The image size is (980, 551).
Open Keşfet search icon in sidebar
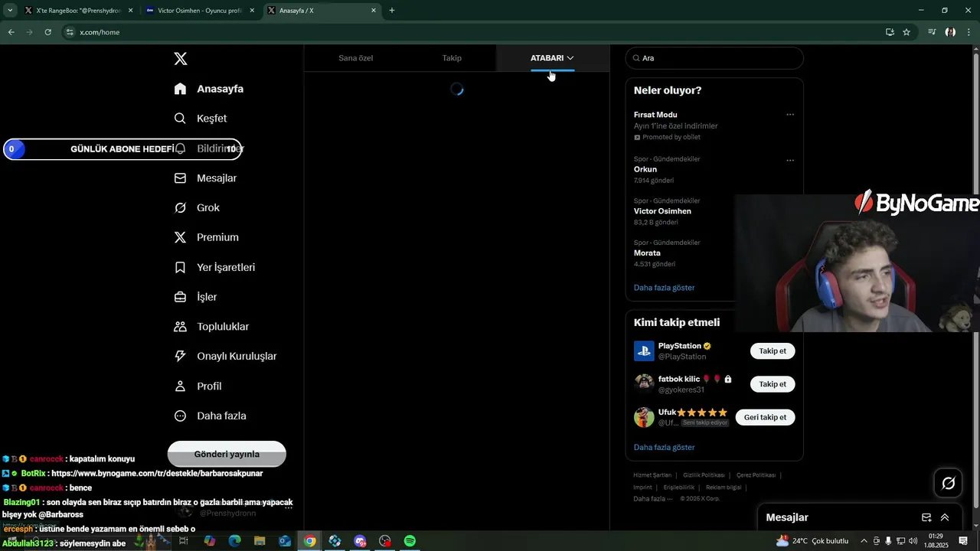[x=180, y=119]
